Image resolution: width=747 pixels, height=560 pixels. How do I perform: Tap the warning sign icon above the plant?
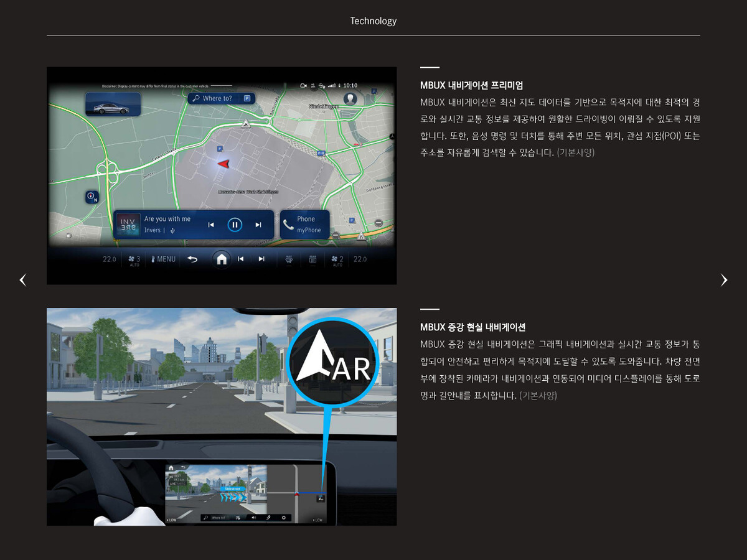pos(247,123)
